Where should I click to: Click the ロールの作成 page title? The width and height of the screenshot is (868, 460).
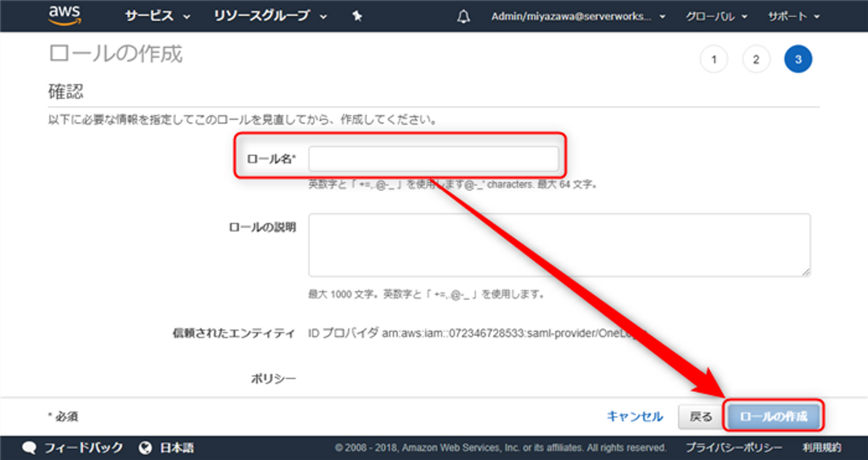(115, 54)
